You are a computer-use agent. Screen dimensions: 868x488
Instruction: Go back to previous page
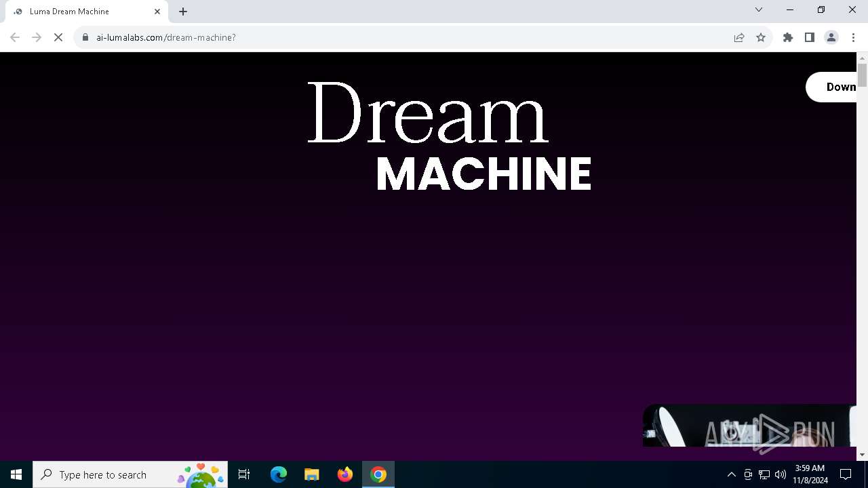pyautogui.click(x=15, y=37)
